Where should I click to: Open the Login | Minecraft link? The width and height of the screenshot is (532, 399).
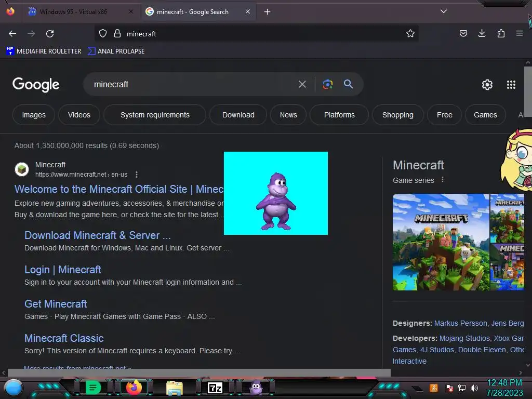(x=63, y=270)
